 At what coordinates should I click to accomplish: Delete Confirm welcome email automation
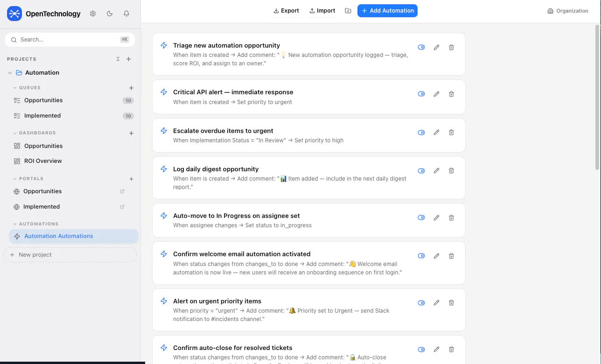[x=451, y=256]
